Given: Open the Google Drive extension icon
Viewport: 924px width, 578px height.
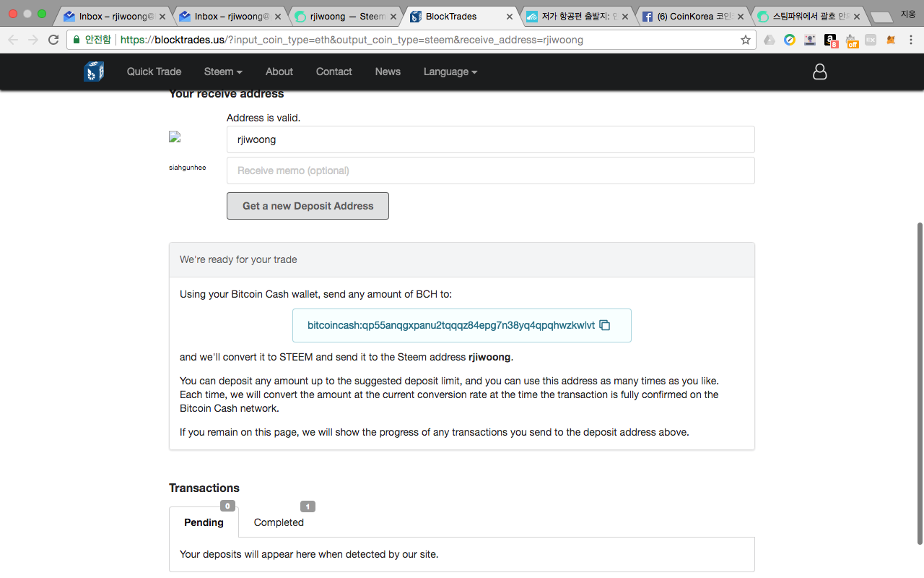Looking at the screenshot, I should (x=770, y=40).
